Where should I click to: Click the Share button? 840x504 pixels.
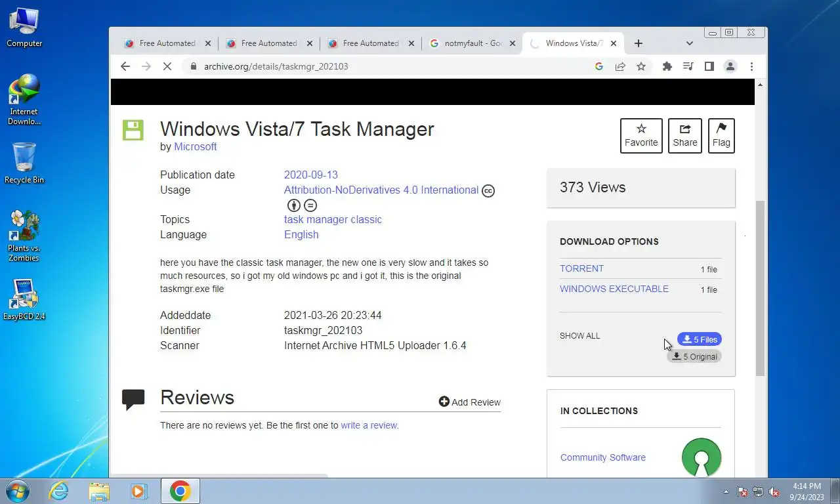(685, 136)
